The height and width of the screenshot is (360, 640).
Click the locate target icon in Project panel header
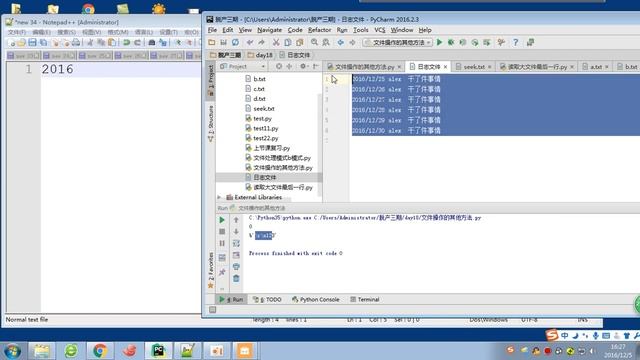(x=279, y=66)
